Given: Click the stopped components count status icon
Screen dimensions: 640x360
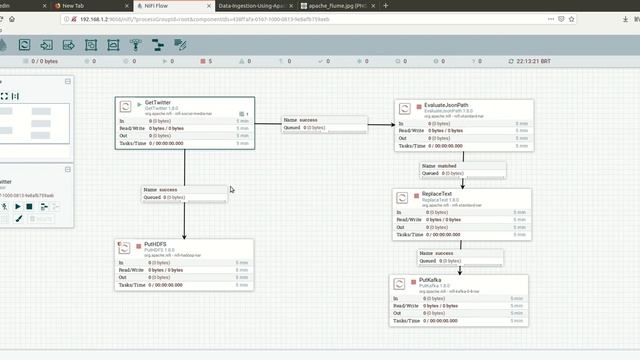Looking at the screenshot, I should (x=203, y=61).
